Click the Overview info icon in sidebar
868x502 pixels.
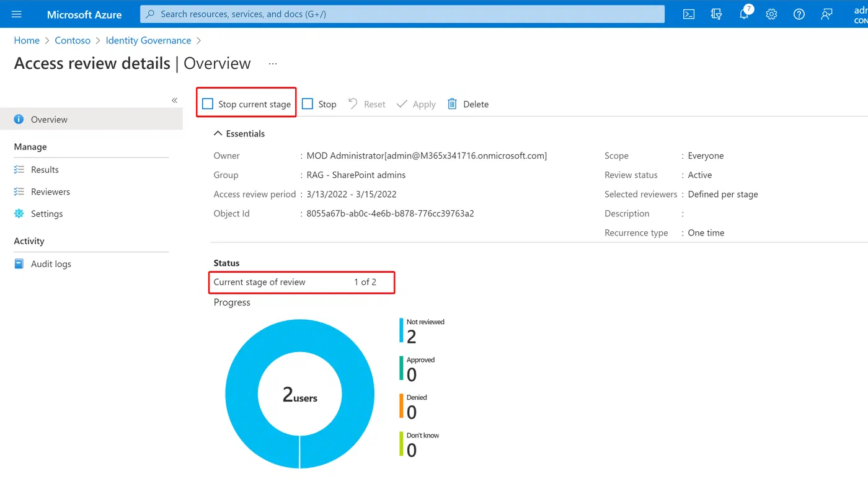tap(19, 119)
